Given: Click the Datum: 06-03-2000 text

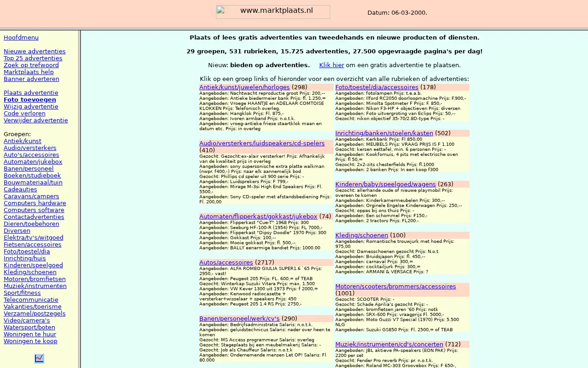Looking at the screenshot, I should click(397, 12).
